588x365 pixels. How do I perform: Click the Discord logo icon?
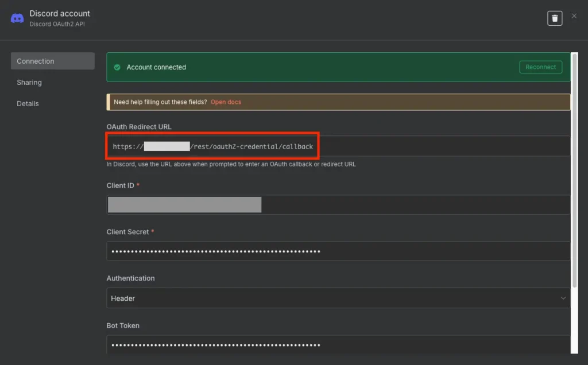17,18
